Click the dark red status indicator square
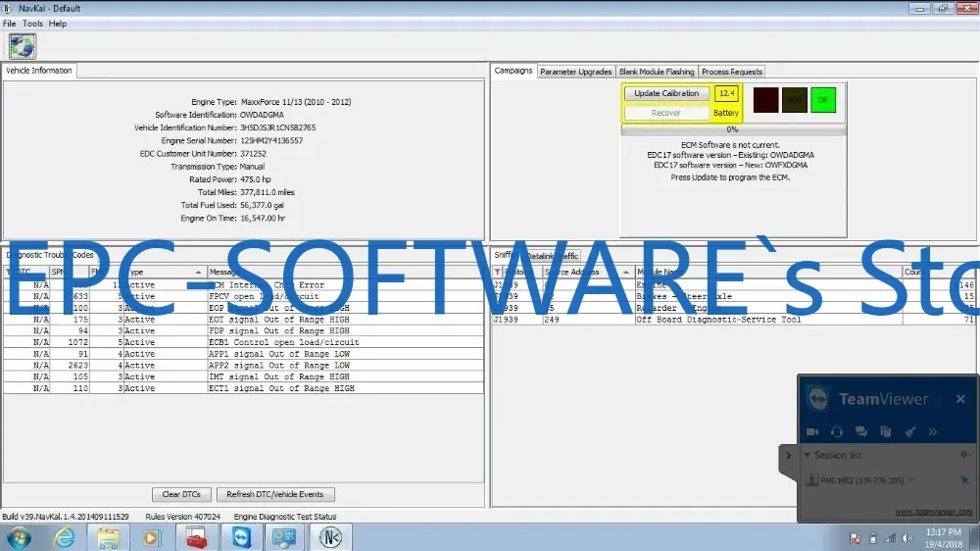The width and height of the screenshot is (980, 551). point(765,100)
